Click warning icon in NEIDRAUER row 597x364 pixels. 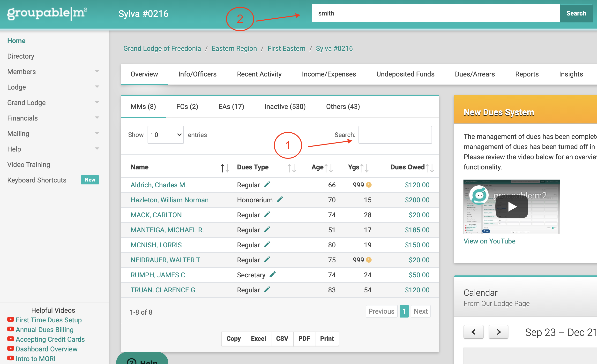(368, 260)
